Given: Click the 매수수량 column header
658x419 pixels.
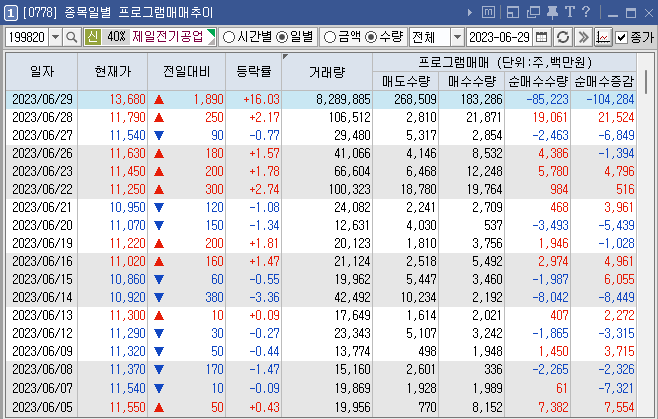Looking at the screenshot, I should (x=472, y=81).
